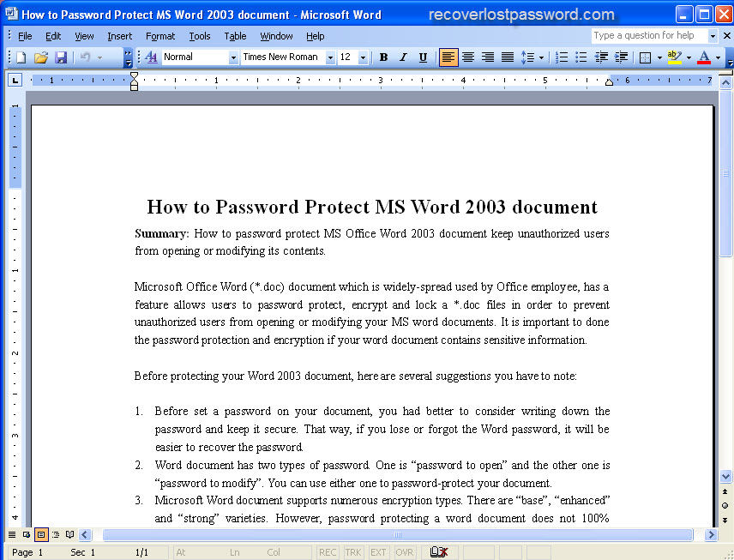Apply italic formatting
Screen dimensions: 734x560
[403, 57]
